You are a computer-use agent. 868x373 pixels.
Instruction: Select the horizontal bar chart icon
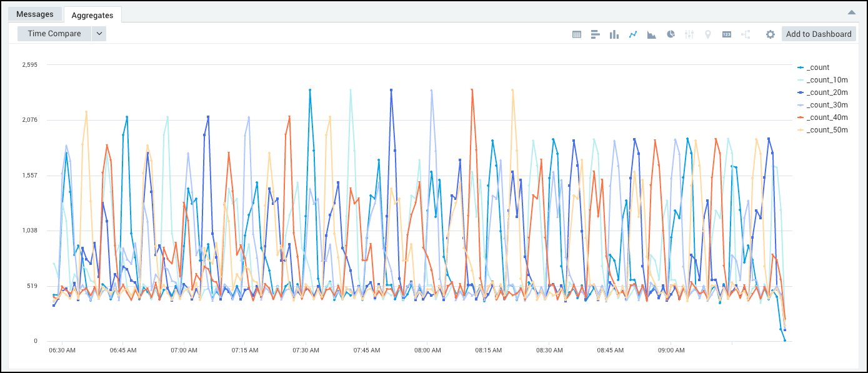[x=595, y=34]
